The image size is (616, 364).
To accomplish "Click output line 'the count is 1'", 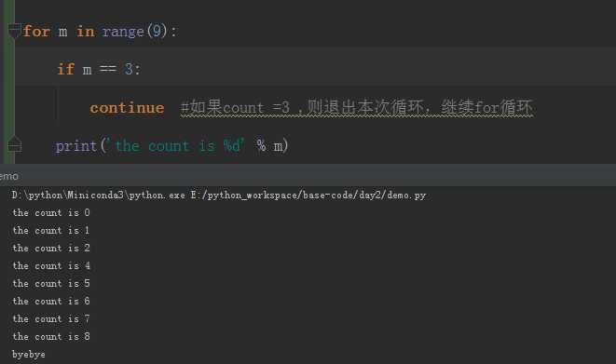I will (x=51, y=230).
